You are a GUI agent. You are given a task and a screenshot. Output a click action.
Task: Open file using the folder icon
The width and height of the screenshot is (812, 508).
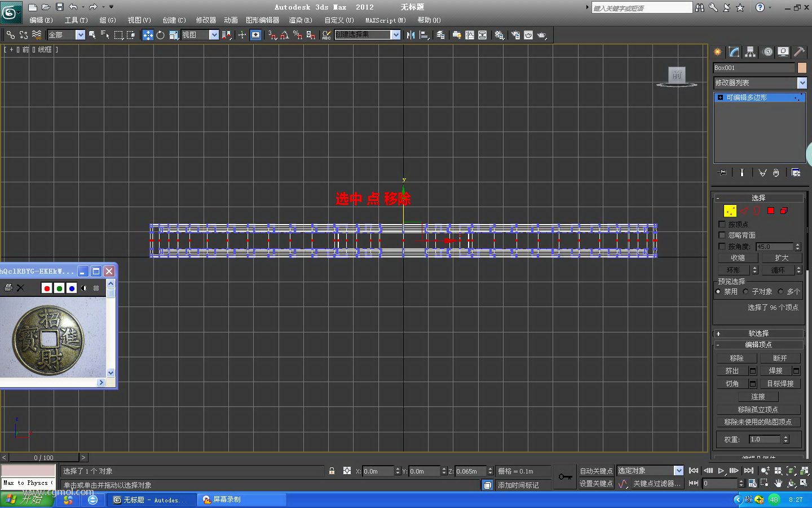(46, 7)
